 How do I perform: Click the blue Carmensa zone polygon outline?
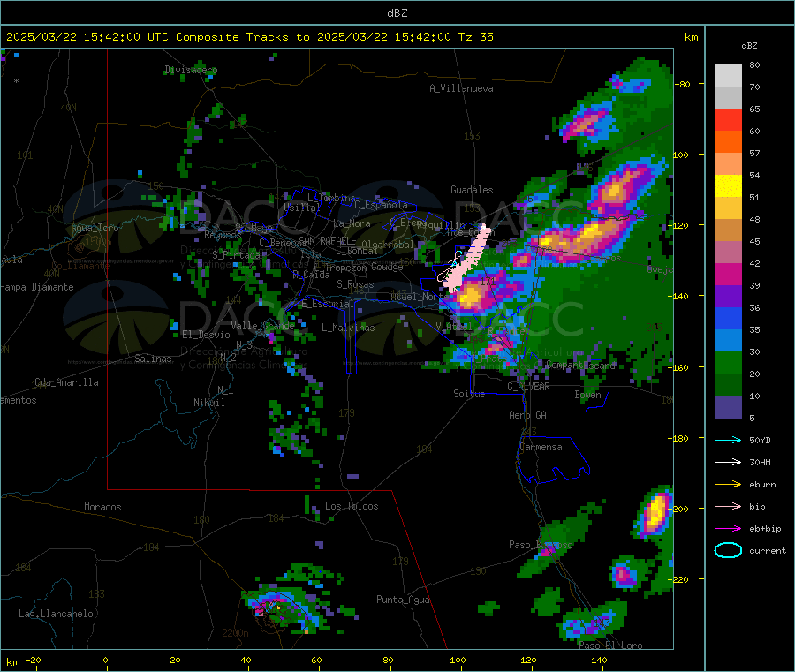pos(553,459)
